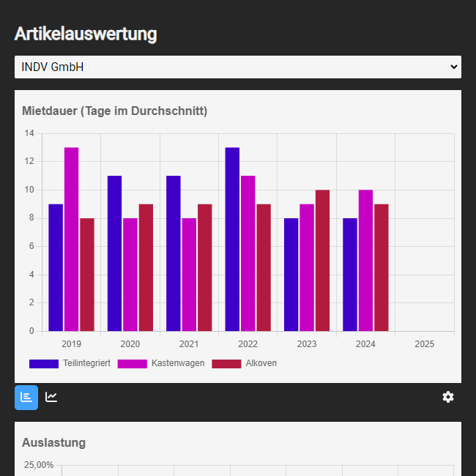Open chart settings gear
This screenshot has height=476, width=476.
pos(448,397)
